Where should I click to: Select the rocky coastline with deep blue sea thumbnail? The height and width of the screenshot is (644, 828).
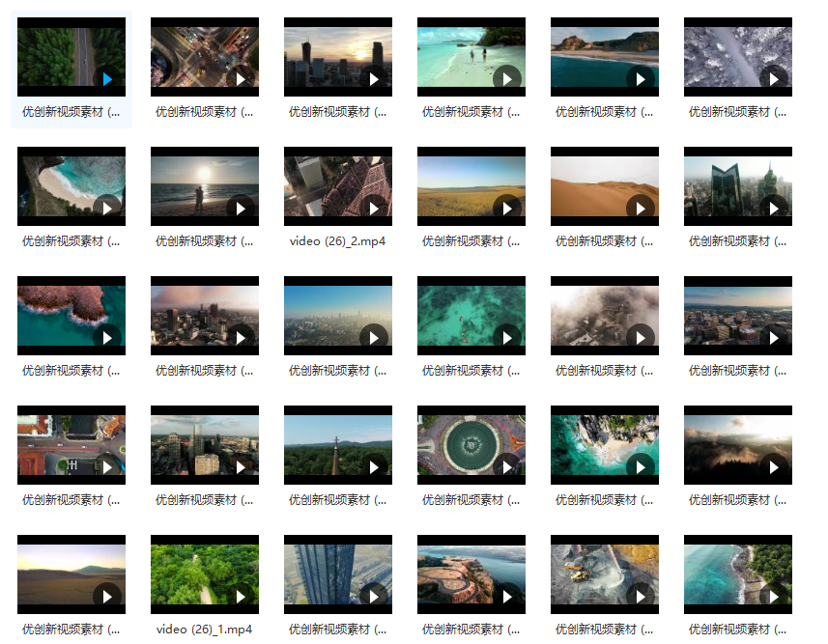pyautogui.click(x=605, y=57)
